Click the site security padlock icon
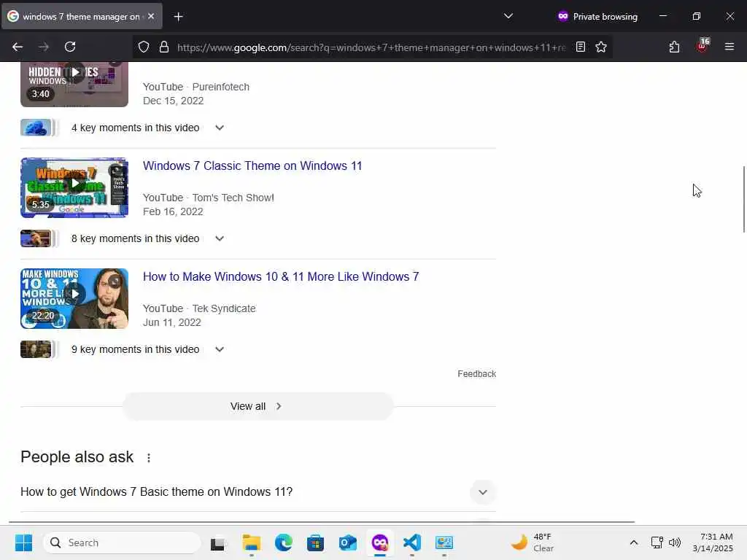 point(164,47)
